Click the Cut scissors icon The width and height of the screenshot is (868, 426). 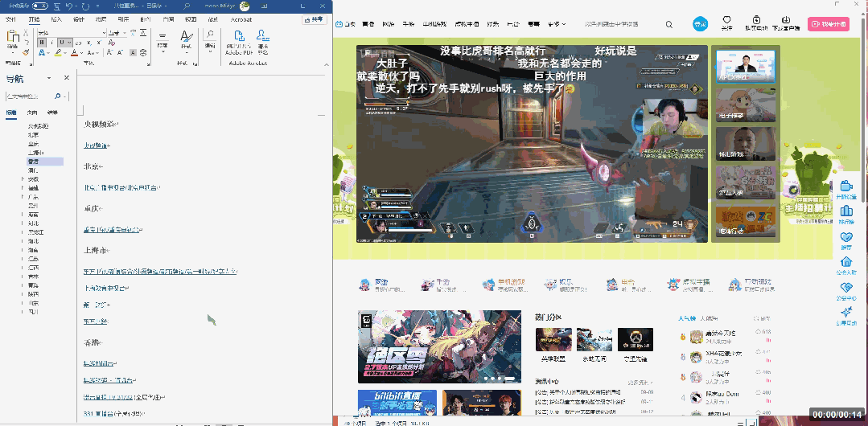26,32
